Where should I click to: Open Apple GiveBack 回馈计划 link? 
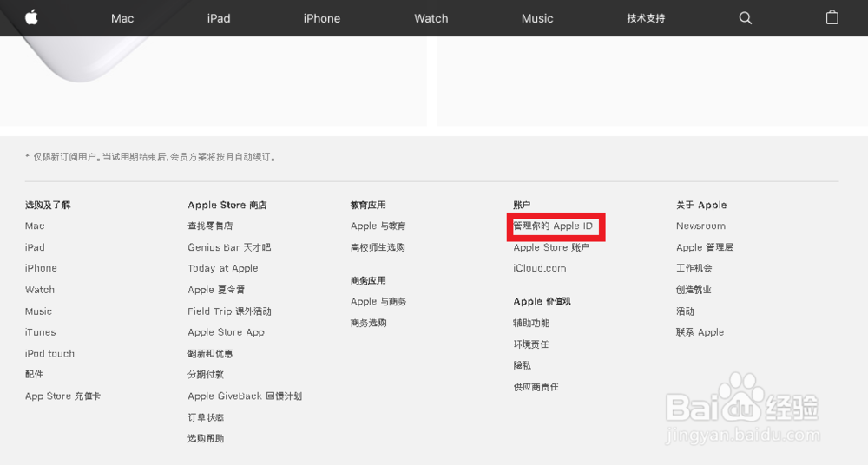click(245, 396)
